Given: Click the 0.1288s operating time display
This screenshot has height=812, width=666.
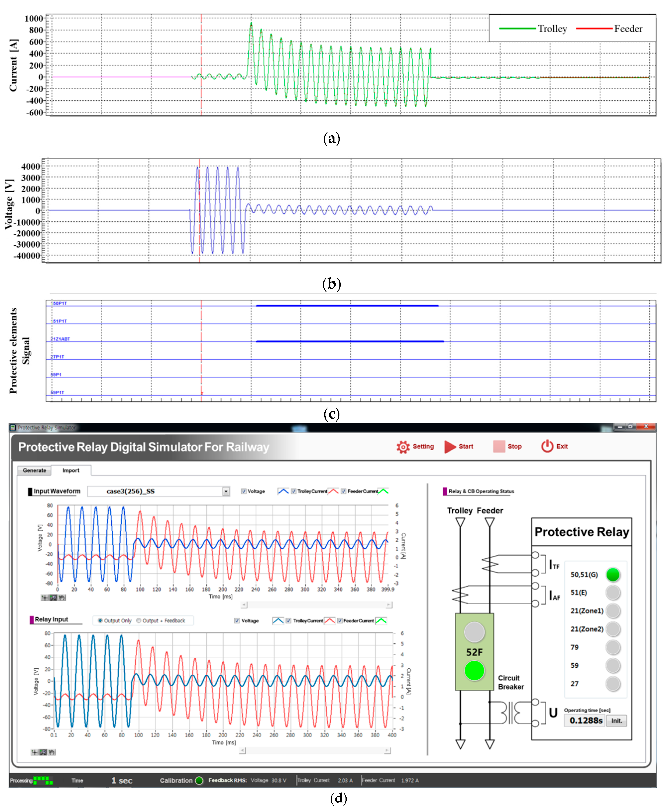Looking at the screenshot, I should click(585, 721).
